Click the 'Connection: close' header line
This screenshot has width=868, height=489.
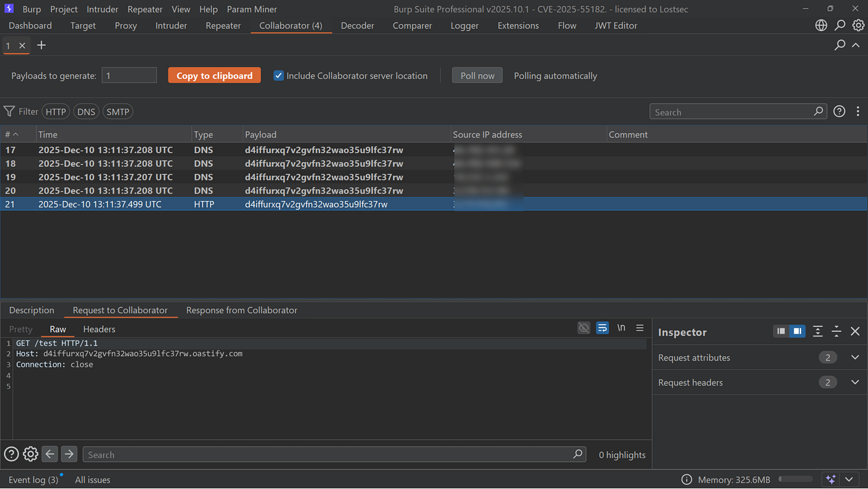(55, 364)
